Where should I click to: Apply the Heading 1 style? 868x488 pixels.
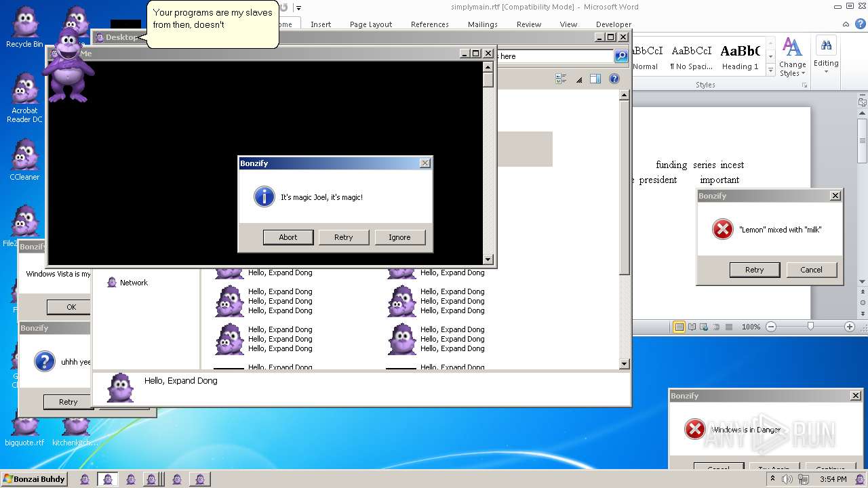(x=740, y=56)
